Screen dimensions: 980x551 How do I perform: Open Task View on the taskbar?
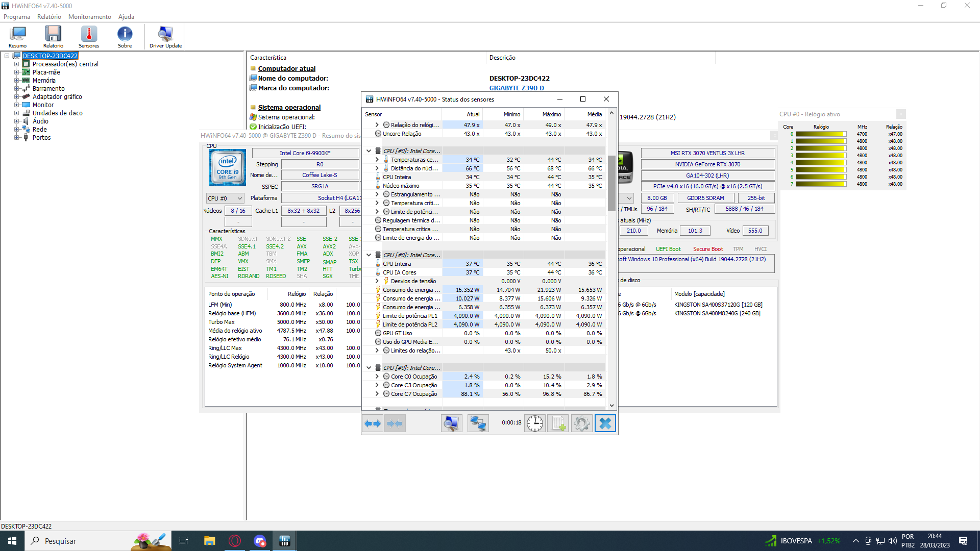[184, 541]
